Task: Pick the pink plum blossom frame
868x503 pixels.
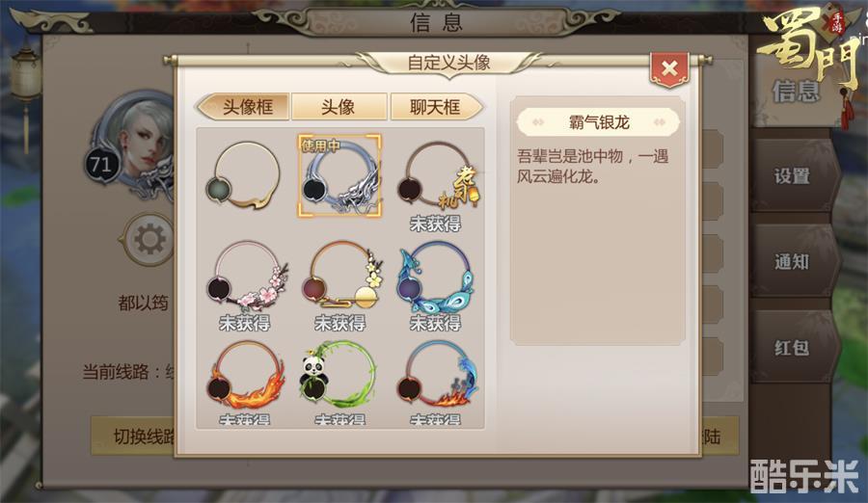Action: (x=245, y=275)
